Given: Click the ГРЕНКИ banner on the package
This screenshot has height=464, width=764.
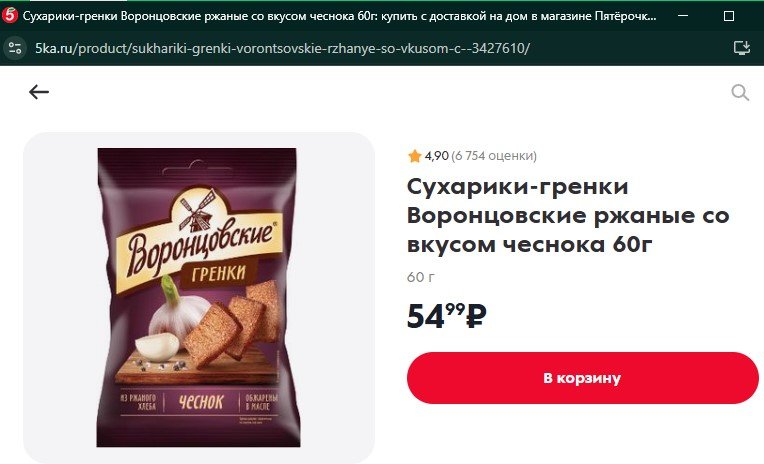Looking at the screenshot, I should (218, 273).
